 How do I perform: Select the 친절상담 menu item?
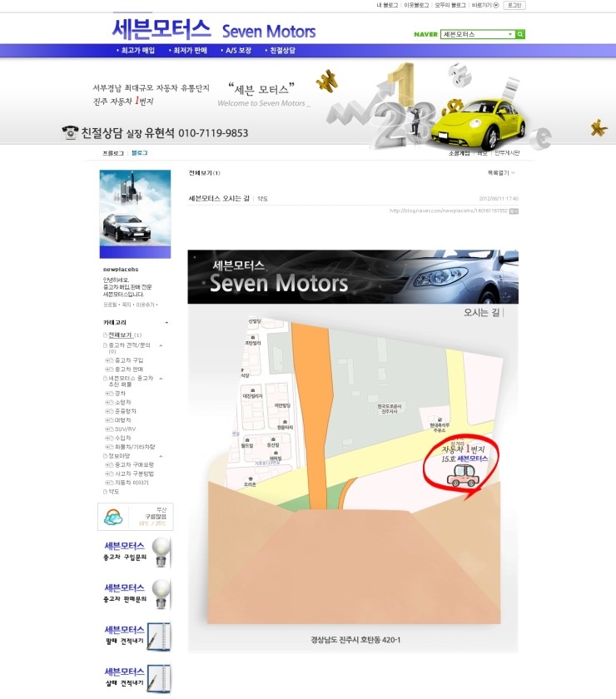282,51
